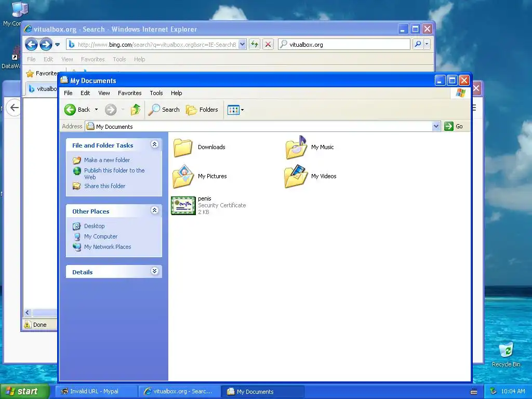Click Internet Explorer back arrow button
Image resolution: width=532 pixels, height=399 pixels.
click(31, 44)
